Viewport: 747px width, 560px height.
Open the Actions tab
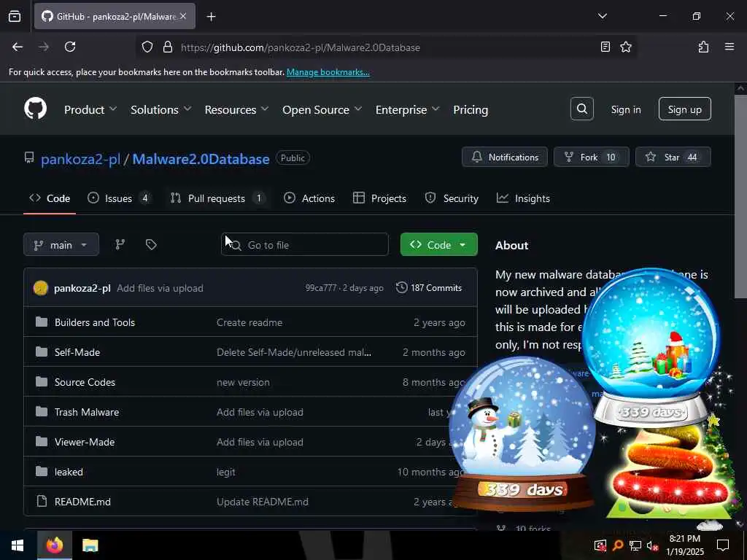[309, 198]
